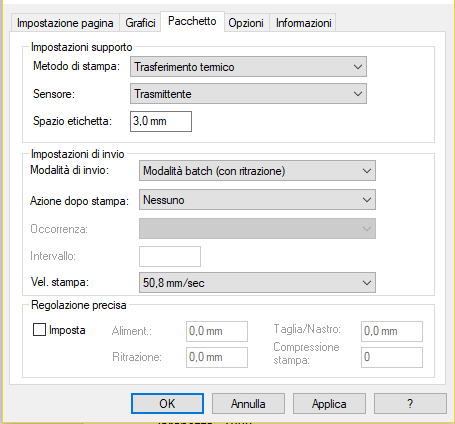
Task: Click the Impostazioni di invio group title
Action: tap(78, 154)
